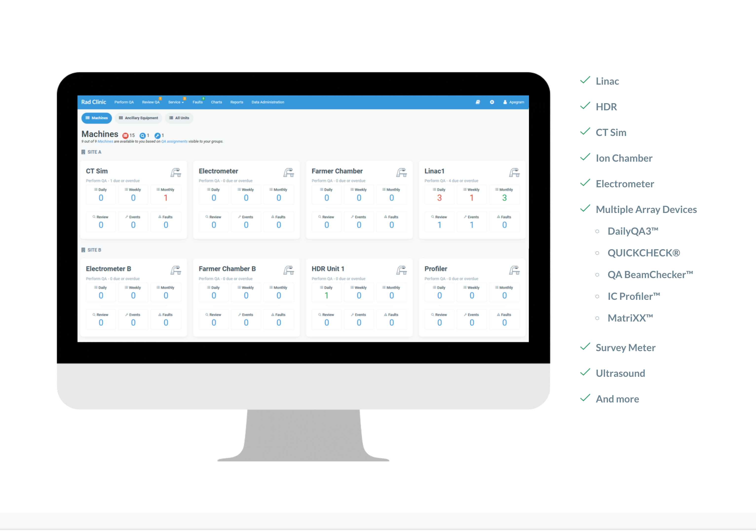The width and height of the screenshot is (756, 532).
Task: Open the Apegram user menu
Action: (514, 102)
